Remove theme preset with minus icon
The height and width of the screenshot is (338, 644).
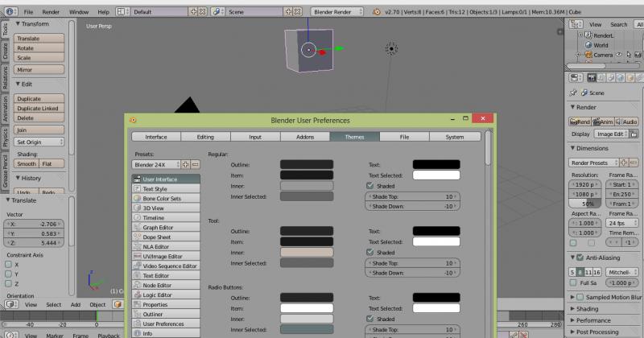point(195,164)
